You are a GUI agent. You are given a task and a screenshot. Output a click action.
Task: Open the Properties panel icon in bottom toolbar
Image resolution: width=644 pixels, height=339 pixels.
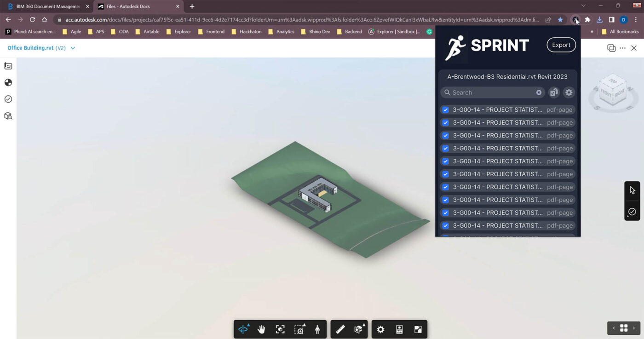[399, 329]
